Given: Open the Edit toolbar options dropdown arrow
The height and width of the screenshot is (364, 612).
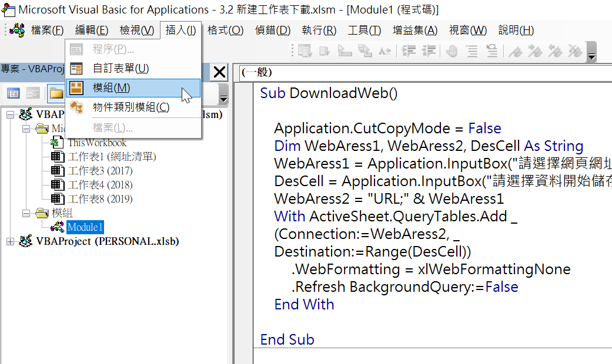Looking at the screenshot, I should click(x=591, y=52).
